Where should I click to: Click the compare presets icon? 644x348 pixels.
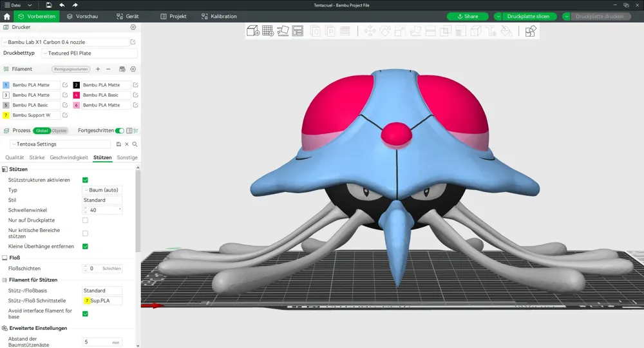click(x=135, y=131)
